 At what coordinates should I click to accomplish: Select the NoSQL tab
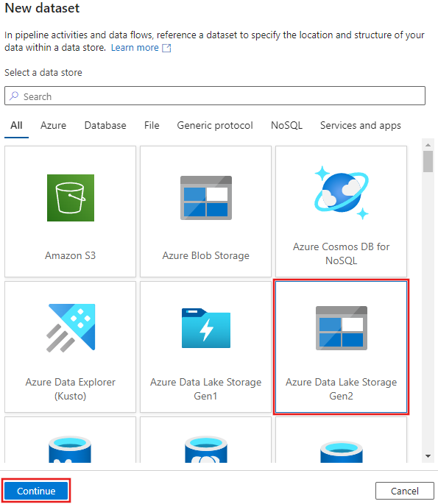click(286, 125)
